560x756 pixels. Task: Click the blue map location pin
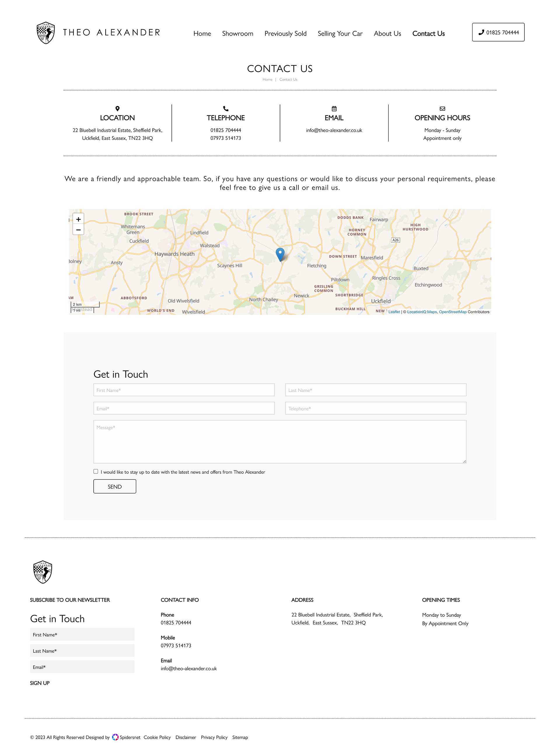click(x=280, y=253)
